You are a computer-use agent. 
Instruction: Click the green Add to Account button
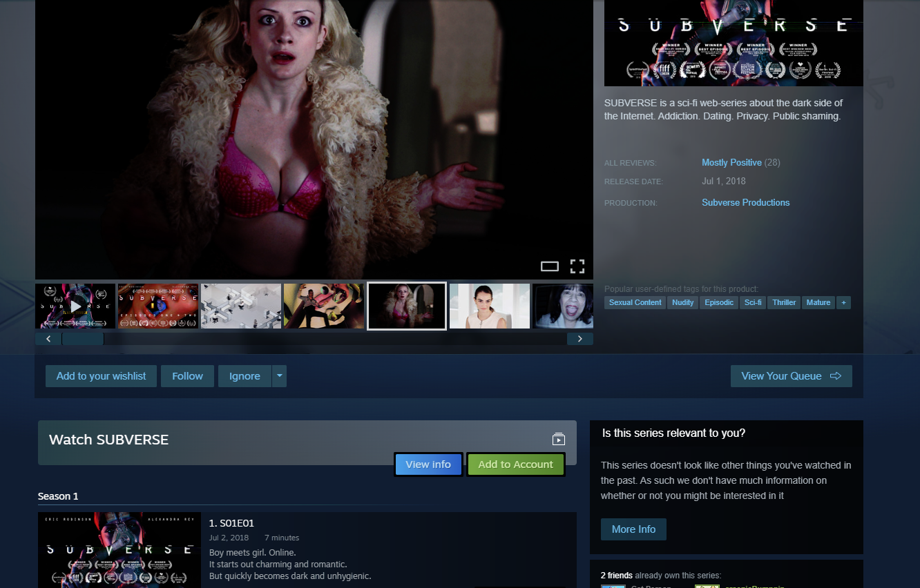click(x=515, y=464)
